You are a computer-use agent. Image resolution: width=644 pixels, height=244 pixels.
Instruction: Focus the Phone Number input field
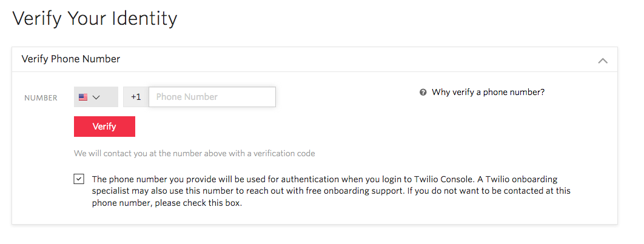pyautogui.click(x=212, y=97)
